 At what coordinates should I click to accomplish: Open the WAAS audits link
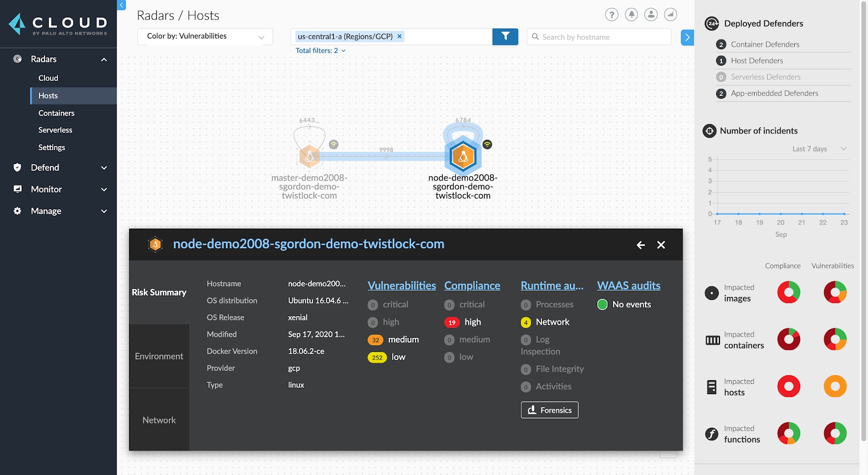click(629, 286)
